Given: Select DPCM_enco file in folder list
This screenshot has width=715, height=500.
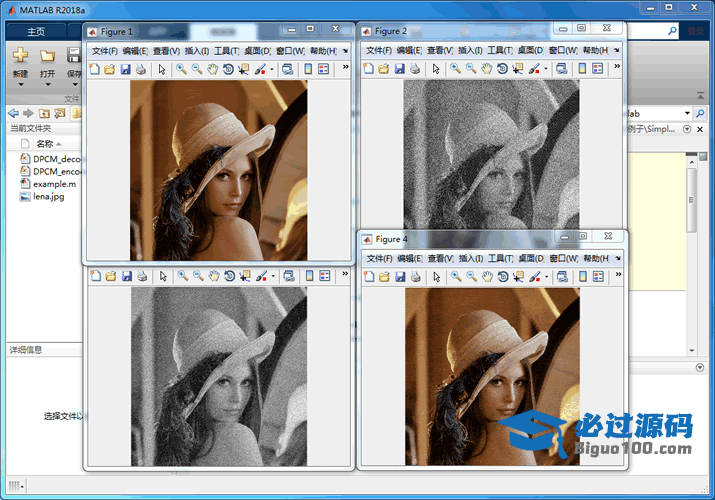Looking at the screenshot, I should [51, 171].
